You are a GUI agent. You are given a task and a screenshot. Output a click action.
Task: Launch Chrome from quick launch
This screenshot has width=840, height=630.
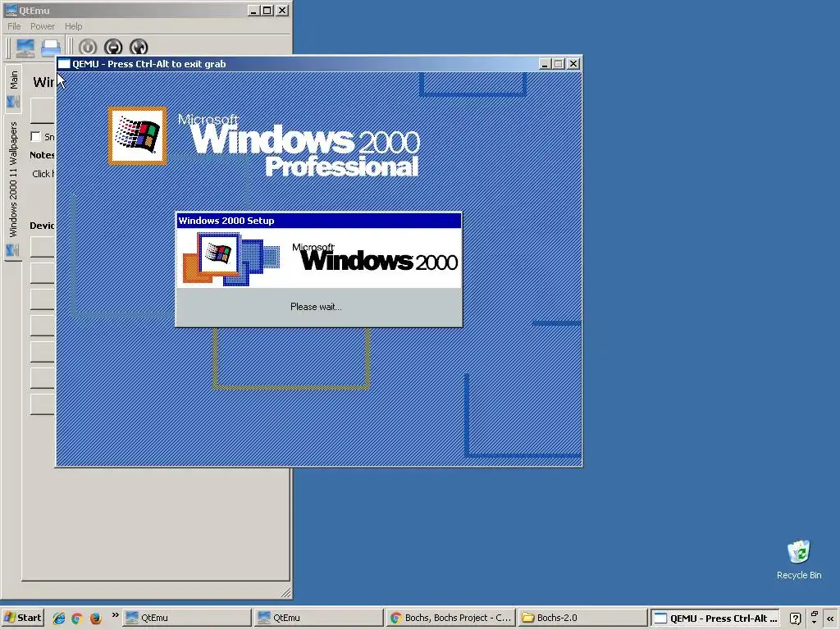(x=76, y=618)
